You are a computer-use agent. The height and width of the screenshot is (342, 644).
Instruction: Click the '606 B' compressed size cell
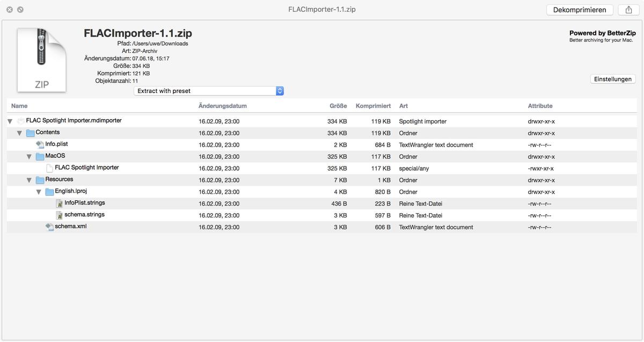(383, 228)
